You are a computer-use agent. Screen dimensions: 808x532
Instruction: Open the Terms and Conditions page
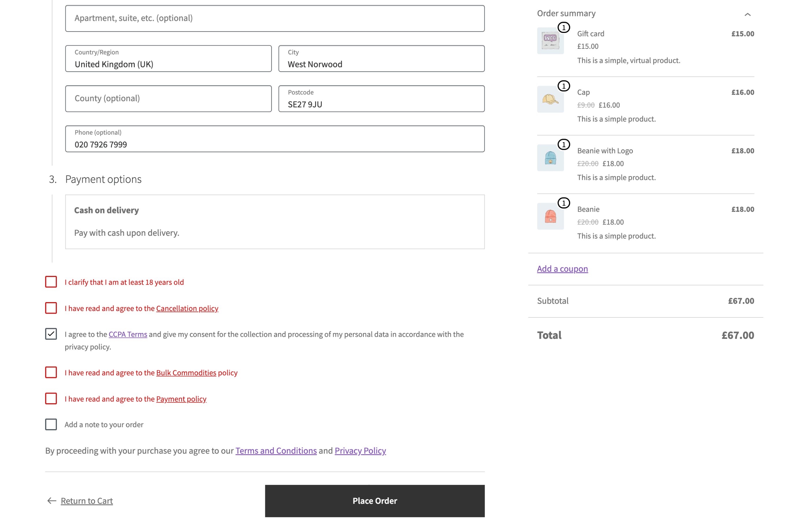coord(276,451)
